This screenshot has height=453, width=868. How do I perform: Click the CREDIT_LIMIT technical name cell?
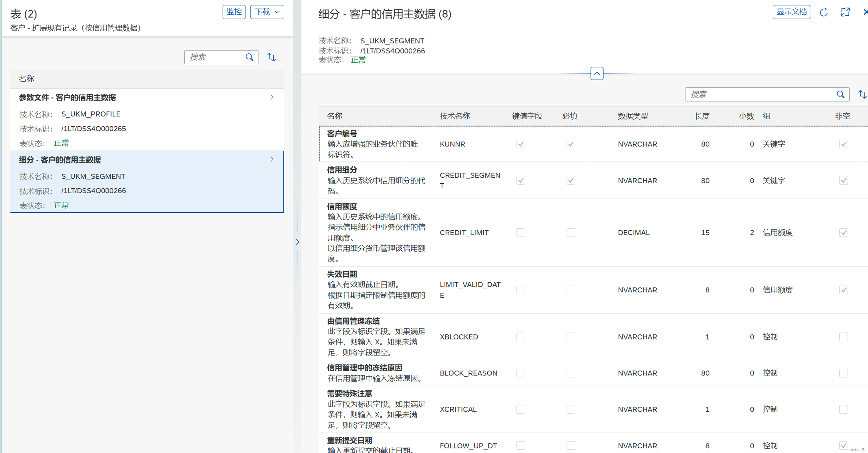point(464,233)
